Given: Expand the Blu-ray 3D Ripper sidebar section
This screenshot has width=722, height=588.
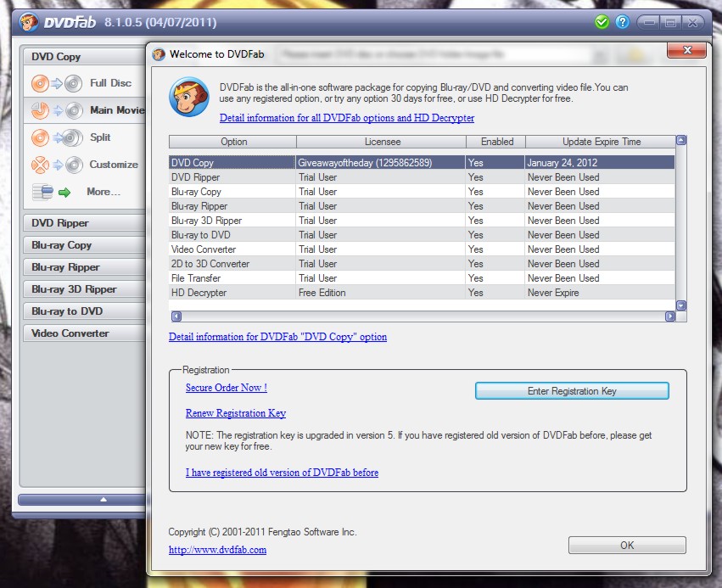Looking at the screenshot, I should coord(85,289).
